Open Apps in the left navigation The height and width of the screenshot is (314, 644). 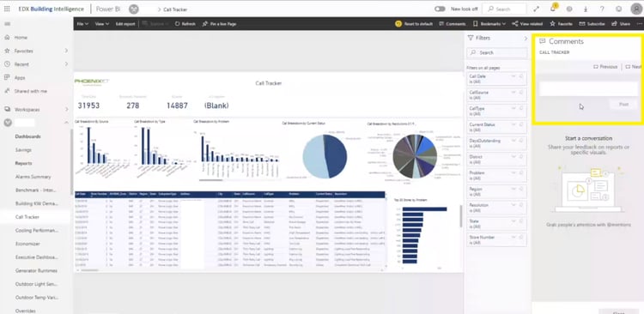pos(20,77)
